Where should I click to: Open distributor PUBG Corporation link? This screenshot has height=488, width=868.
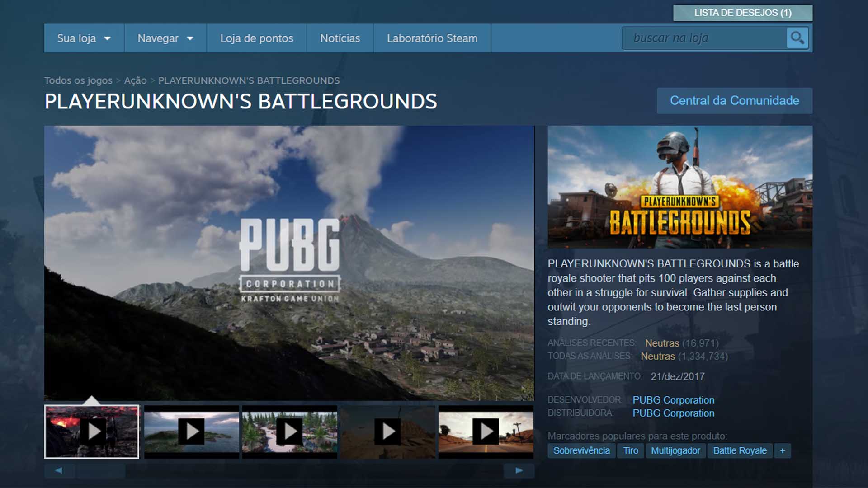(673, 413)
